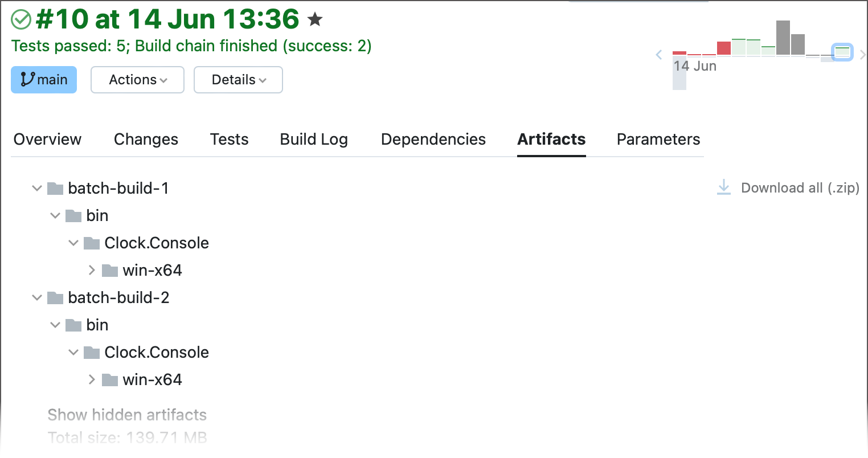Screen dimensions: 868x458
Task: Go to previous builds with left arrow
Action: point(659,55)
